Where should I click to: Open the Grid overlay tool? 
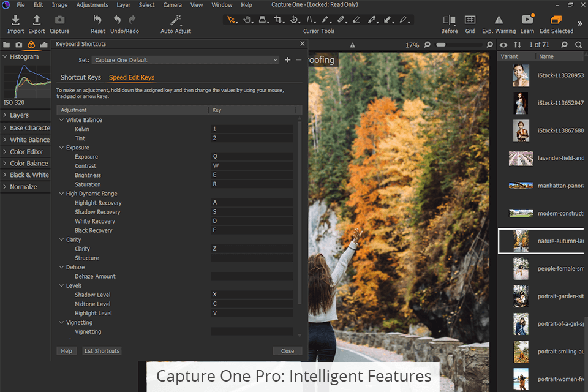coord(470,21)
